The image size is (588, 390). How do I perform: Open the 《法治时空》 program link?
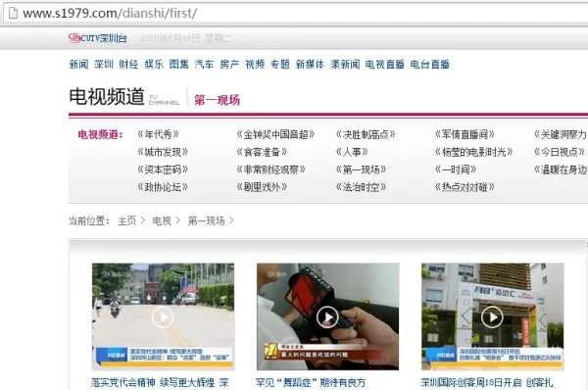point(361,187)
